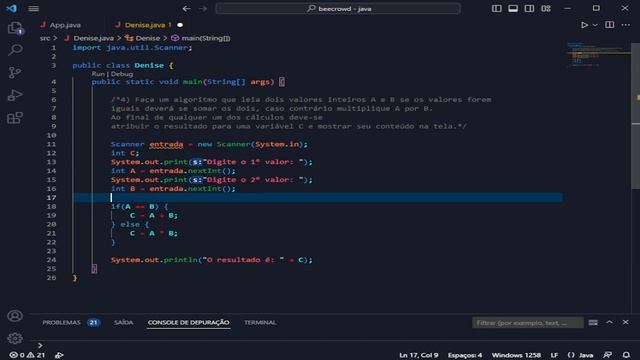Click the "int C;" declaration line
Image resolution: width=640 pixels, height=360 pixels.
tap(125, 153)
